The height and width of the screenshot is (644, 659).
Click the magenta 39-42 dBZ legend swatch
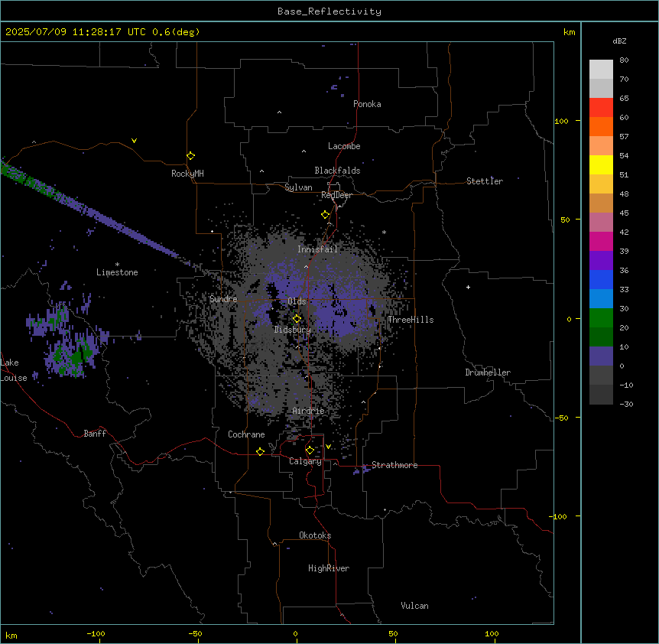click(x=601, y=241)
